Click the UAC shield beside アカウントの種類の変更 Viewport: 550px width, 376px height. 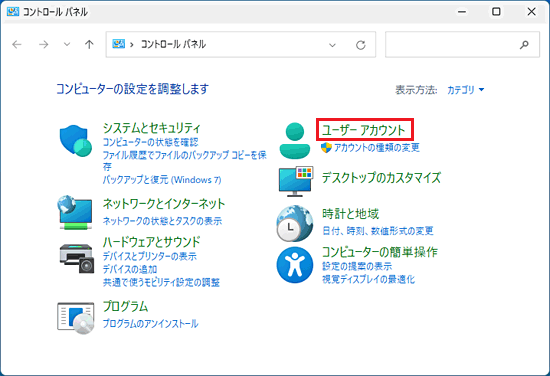tap(326, 148)
